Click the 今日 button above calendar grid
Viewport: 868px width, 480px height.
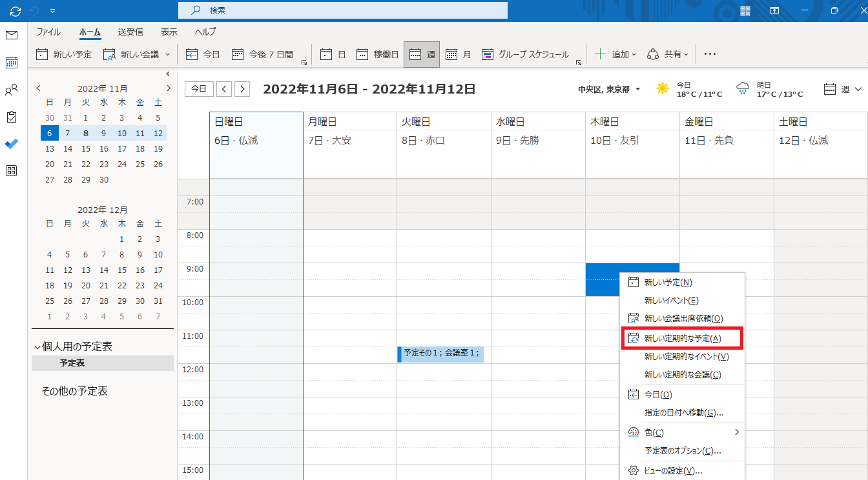click(199, 89)
